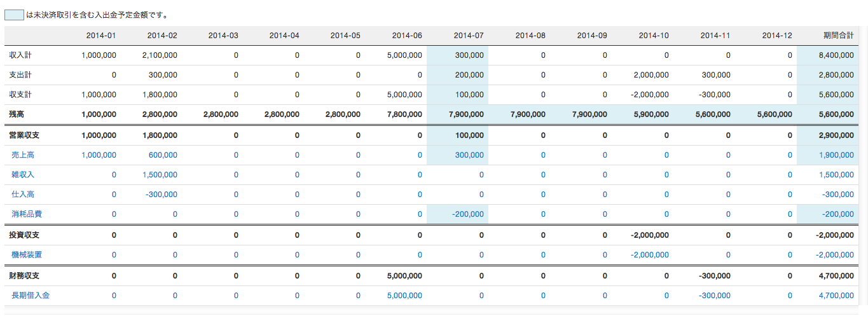
Task: Select the 2014-01 column header
Action: [101, 36]
